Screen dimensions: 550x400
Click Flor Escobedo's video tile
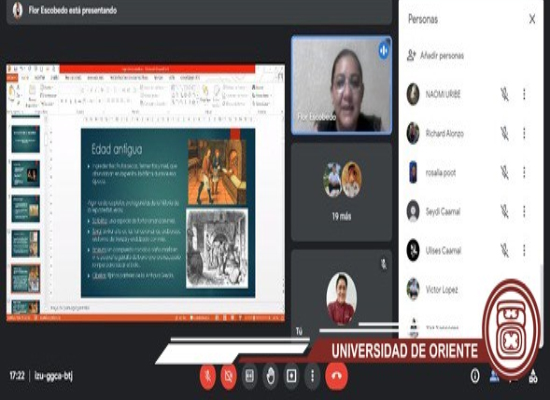coord(341,85)
